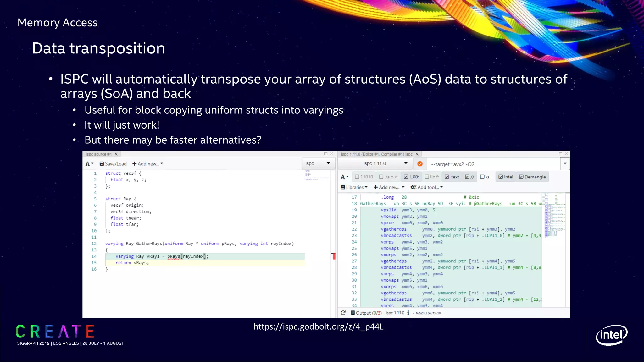The width and height of the screenshot is (644, 362).
Task: Uncheck the // comments filter
Action: [469, 177]
